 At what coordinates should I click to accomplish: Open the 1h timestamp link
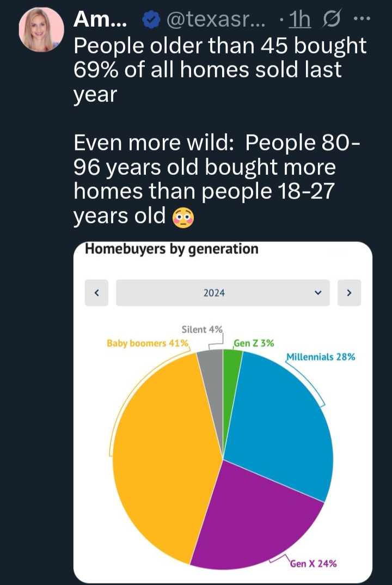(x=300, y=20)
